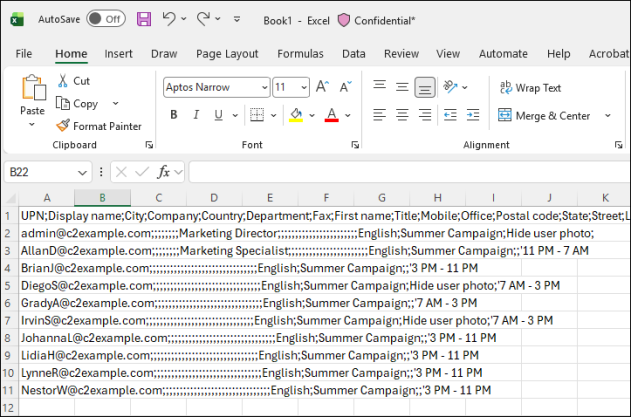Click the Save disk icon
Viewport: 631px width, 417px height.
click(144, 19)
